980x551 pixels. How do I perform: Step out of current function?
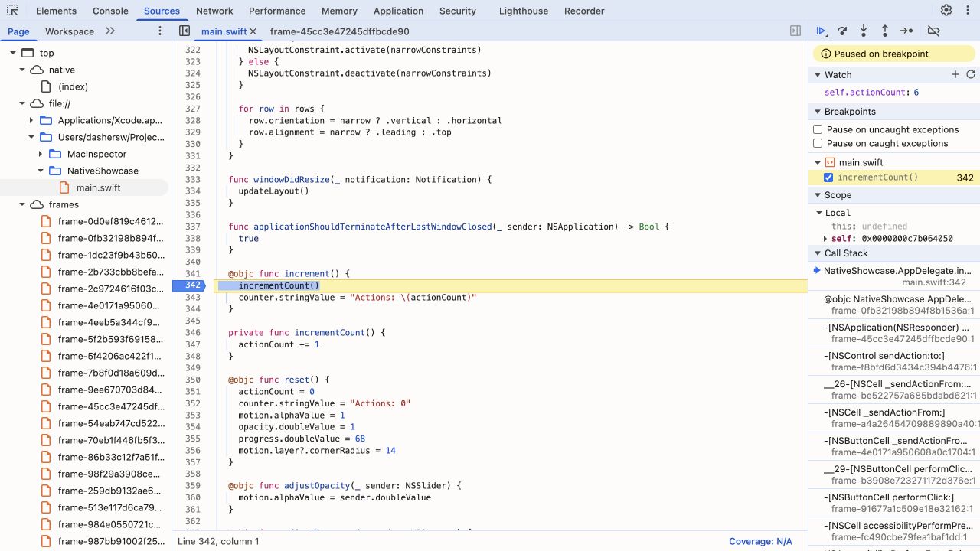(885, 31)
